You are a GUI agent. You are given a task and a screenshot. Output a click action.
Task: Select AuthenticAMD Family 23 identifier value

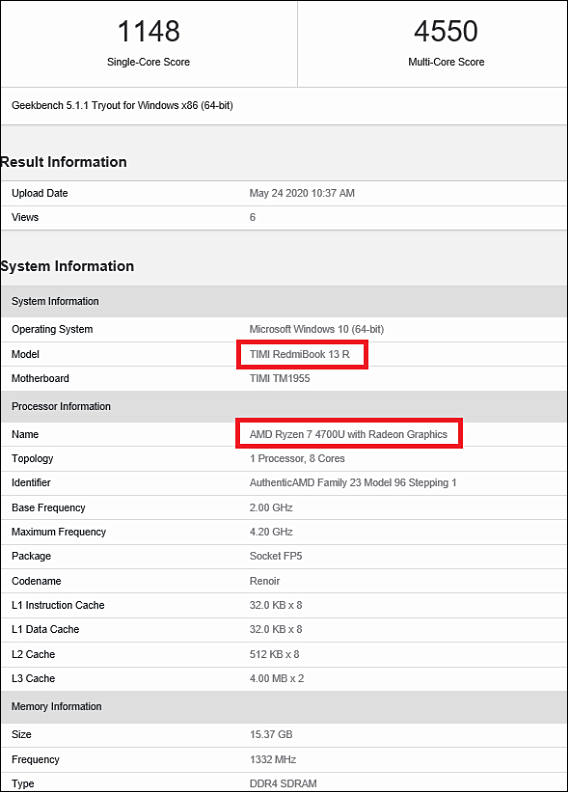353,483
